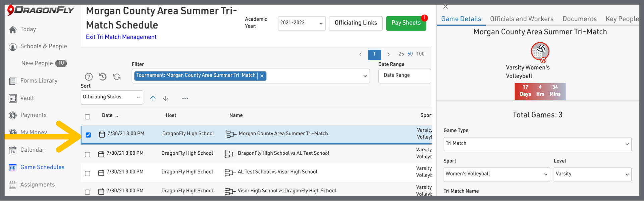Screen dimensions: 644x201
Task: Open the Tri Match game type dropdown
Action: [537, 144]
